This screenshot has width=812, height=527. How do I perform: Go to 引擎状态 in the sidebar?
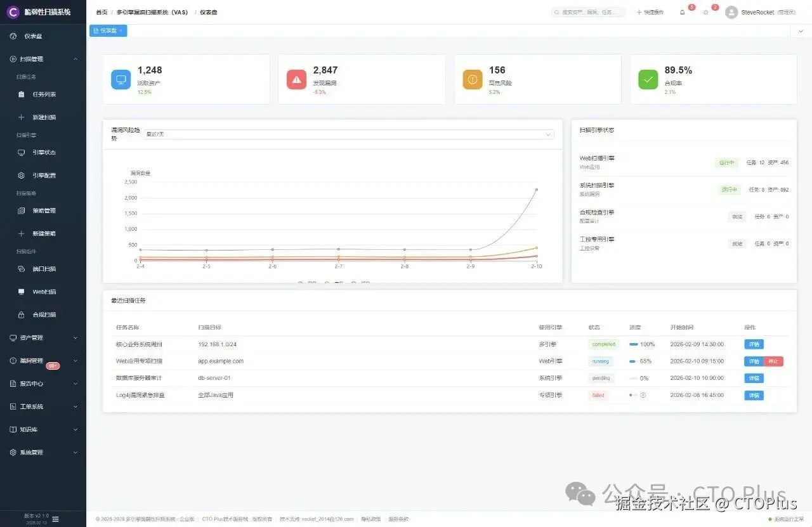(x=43, y=153)
